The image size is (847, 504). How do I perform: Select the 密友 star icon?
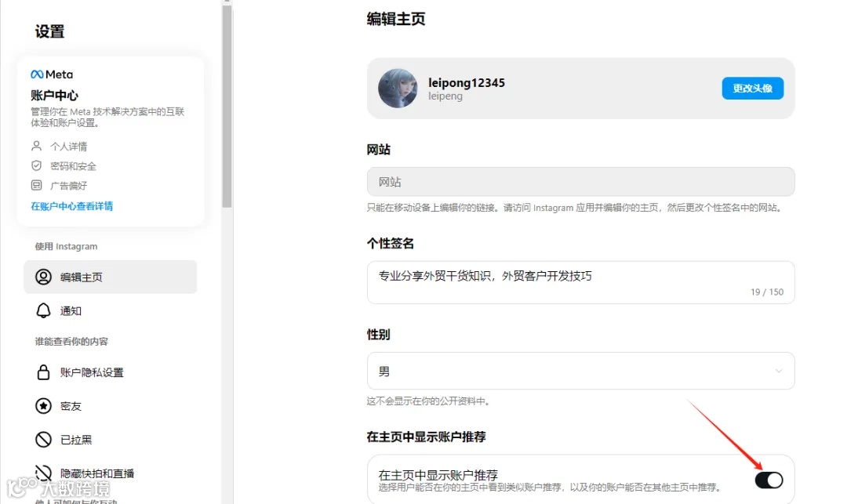click(45, 406)
